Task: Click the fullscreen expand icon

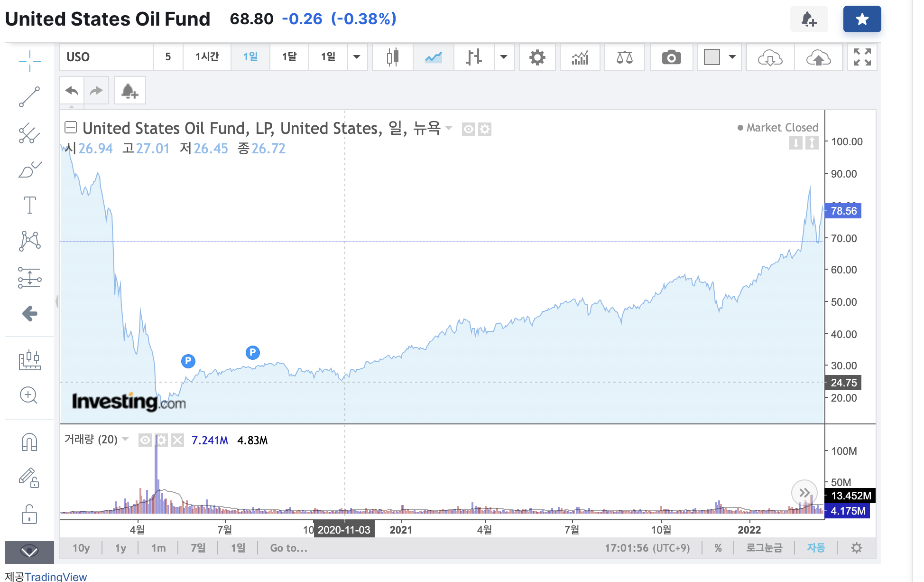Action: (862, 57)
